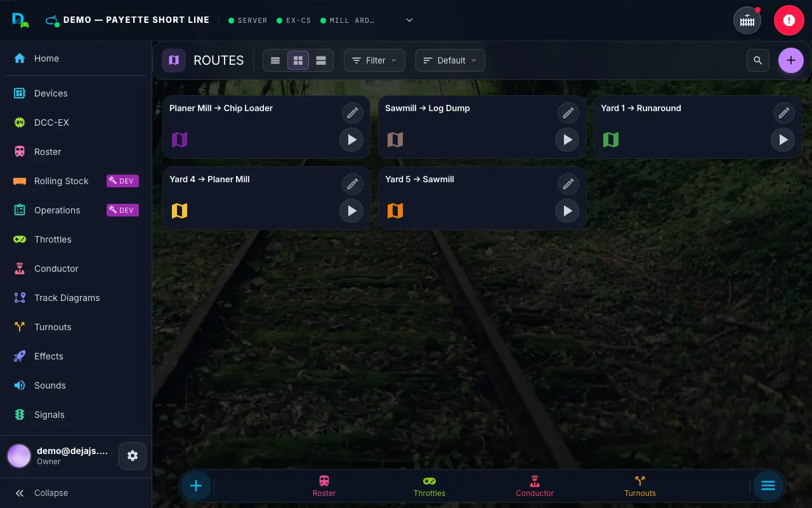The height and width of the screenshot is (508, 812).
Task: Click the Routes map header icon
Action: (x=174, y=60)
